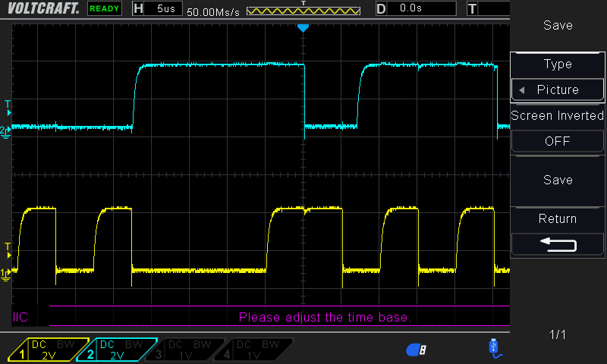Click the blue B toggle icon at bottom
Image resolution: width=607 pixels, height=364 pixels.
pos(417,349)
